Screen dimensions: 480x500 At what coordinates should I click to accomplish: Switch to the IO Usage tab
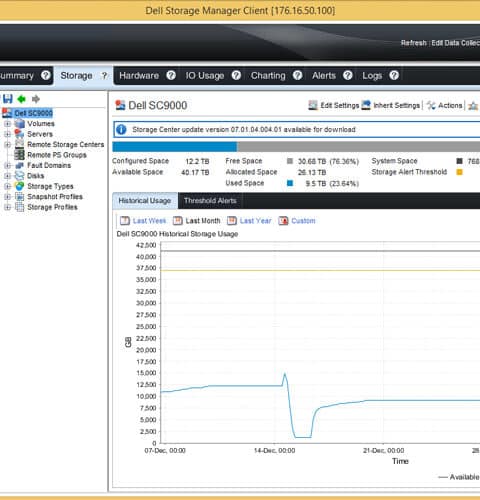205,76
